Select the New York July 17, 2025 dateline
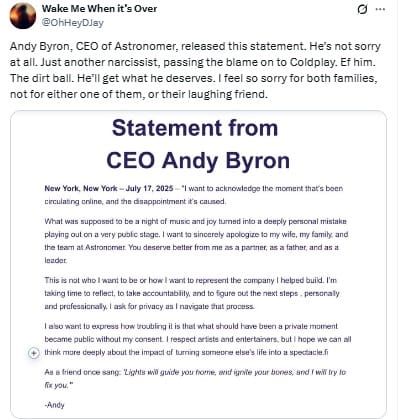The height and width of the screenshot is (420, 405). click(109, 188)
